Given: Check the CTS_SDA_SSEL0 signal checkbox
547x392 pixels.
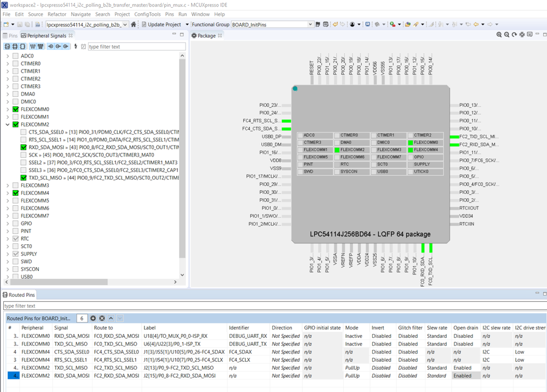Looking at the screenshot, I should [x=24, y=132].
